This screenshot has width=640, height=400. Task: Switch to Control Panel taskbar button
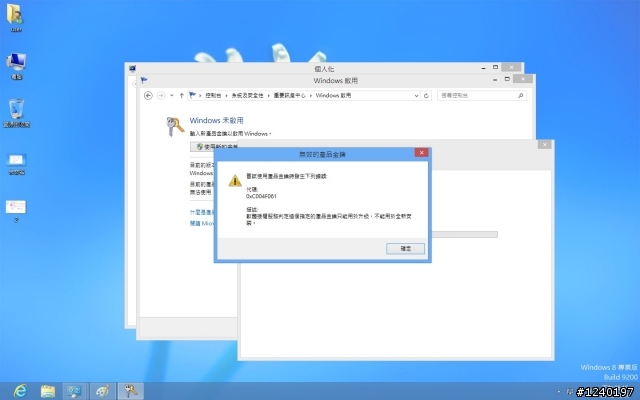coord(74,391)
